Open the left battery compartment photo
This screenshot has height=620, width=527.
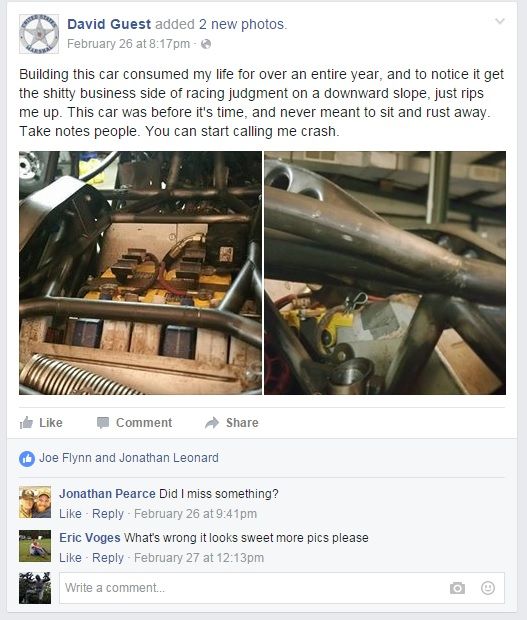[140, 273]
